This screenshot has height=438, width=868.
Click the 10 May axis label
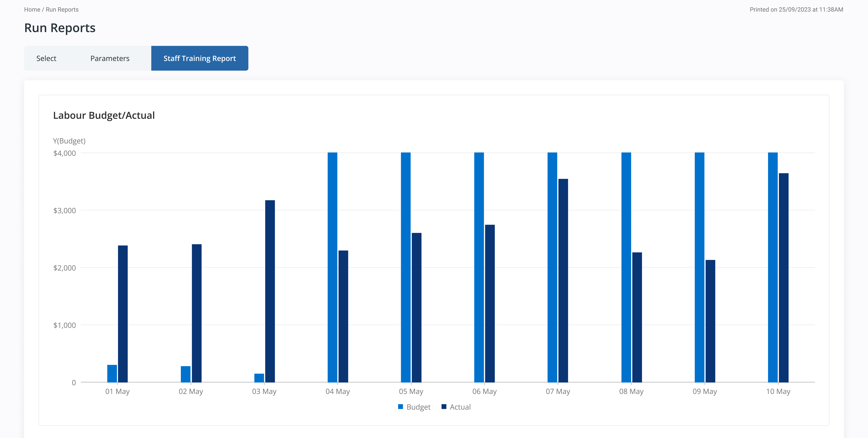[x=778, y=391]
